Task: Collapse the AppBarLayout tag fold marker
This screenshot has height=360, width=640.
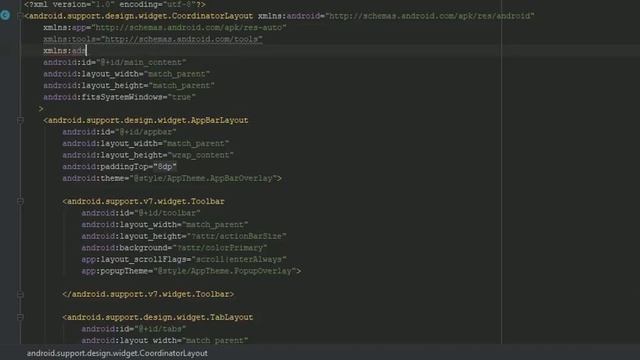Action: tap(20, 120)
